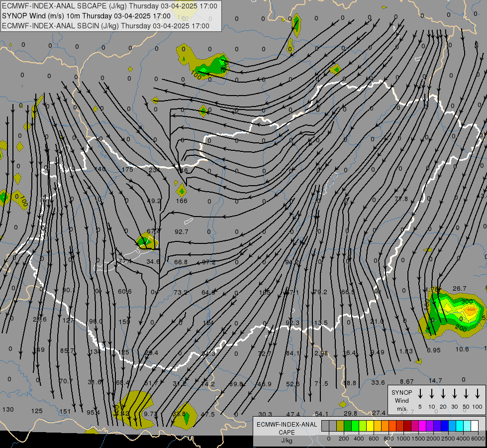Screen dimensions: 487x448
Task: Click the map value 84.1
Action: tap(293, 353)
